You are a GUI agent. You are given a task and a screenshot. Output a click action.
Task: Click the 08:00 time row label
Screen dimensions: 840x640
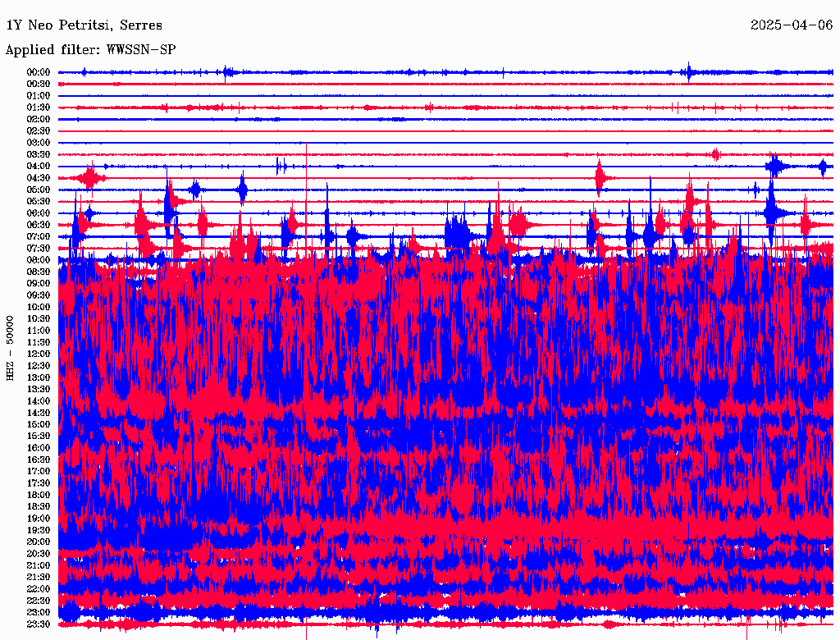[39, 260]
